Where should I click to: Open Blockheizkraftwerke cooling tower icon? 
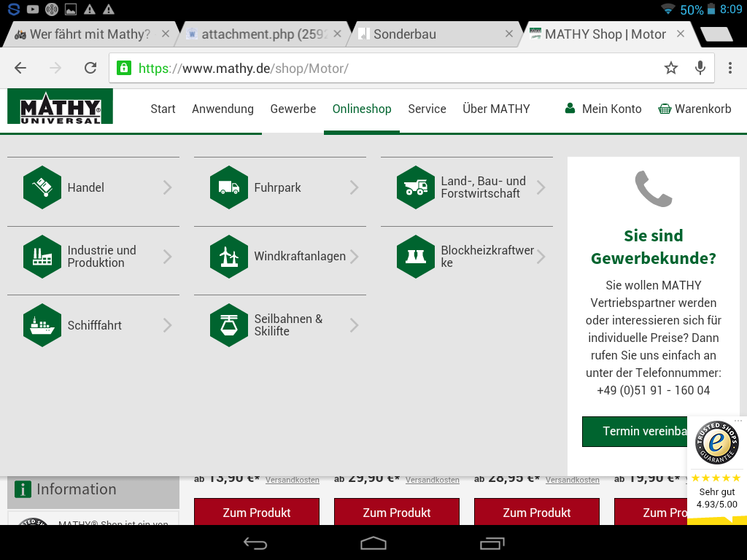click(416, 257)
